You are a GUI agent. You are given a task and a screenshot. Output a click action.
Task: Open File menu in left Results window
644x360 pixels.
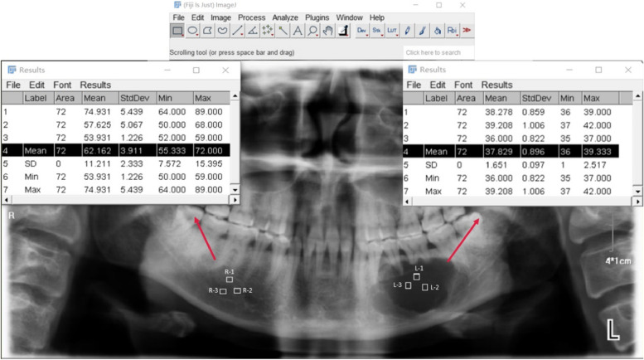[x=13, y=85]
